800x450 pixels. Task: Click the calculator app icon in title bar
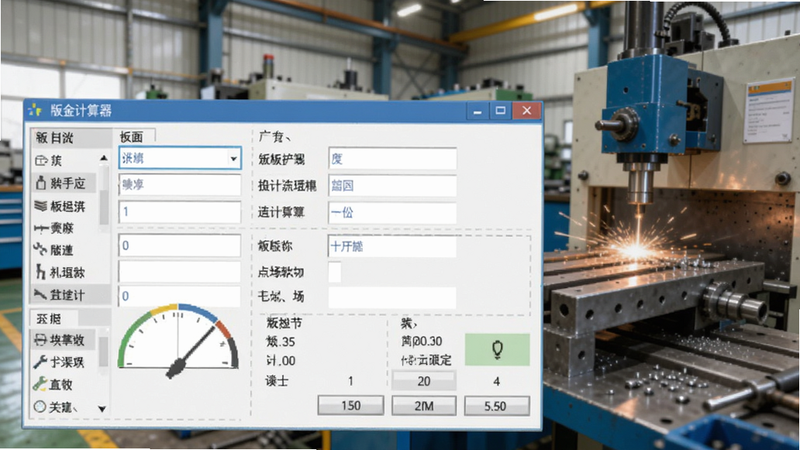(34, 110)
